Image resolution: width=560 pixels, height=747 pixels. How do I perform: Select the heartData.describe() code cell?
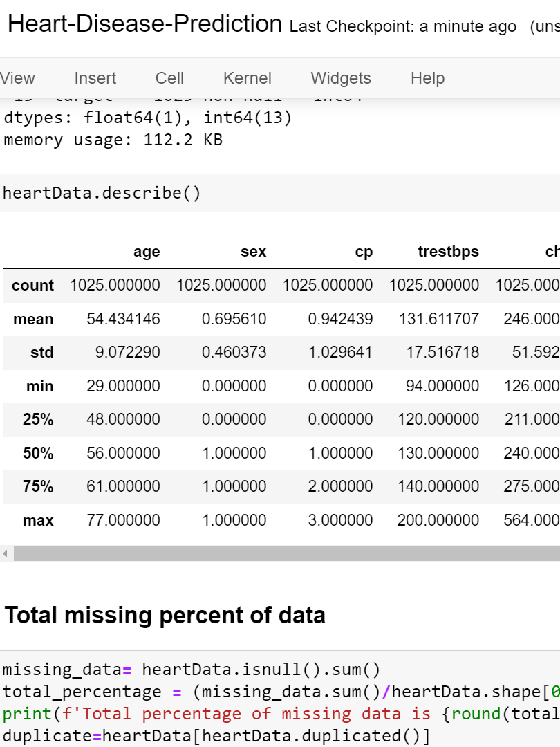280,193
